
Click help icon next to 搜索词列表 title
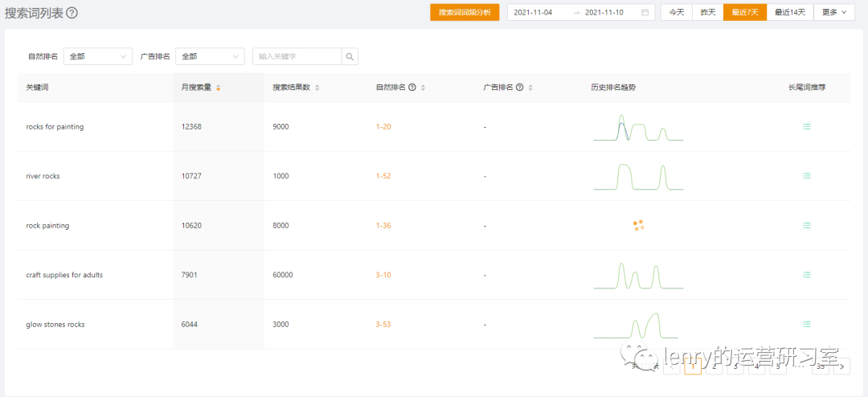click(72, 14)
